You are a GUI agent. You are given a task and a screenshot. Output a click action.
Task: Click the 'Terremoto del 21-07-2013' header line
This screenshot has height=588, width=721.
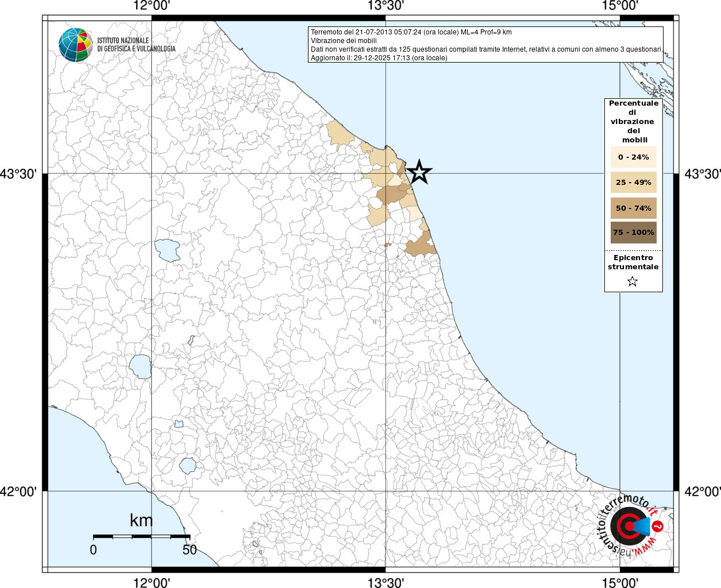[x=411, y=32]
